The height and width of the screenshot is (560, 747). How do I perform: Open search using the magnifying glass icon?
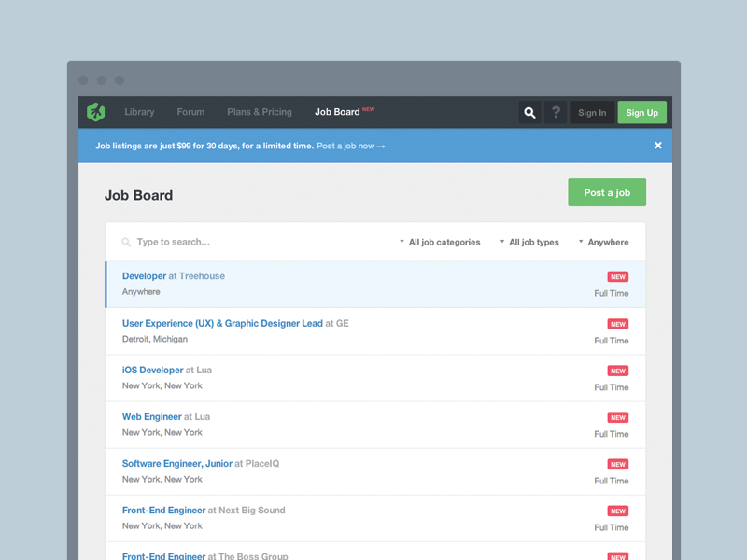[x=529, y=112]
